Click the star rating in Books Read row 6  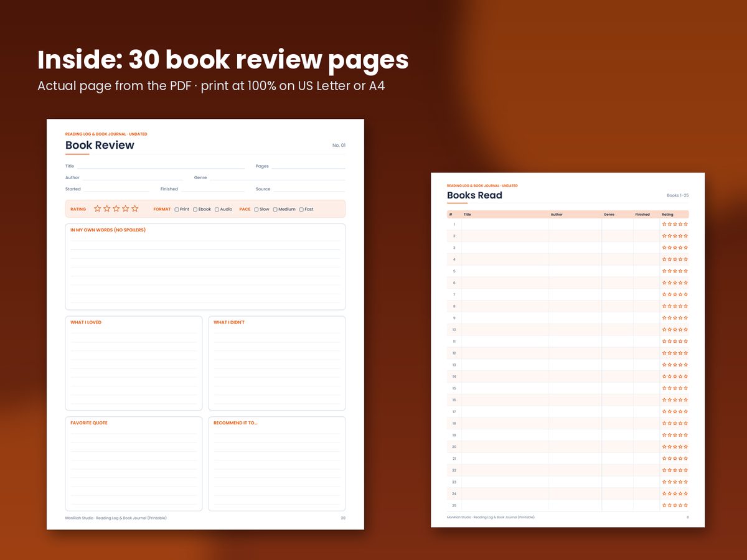click(675, 282)
